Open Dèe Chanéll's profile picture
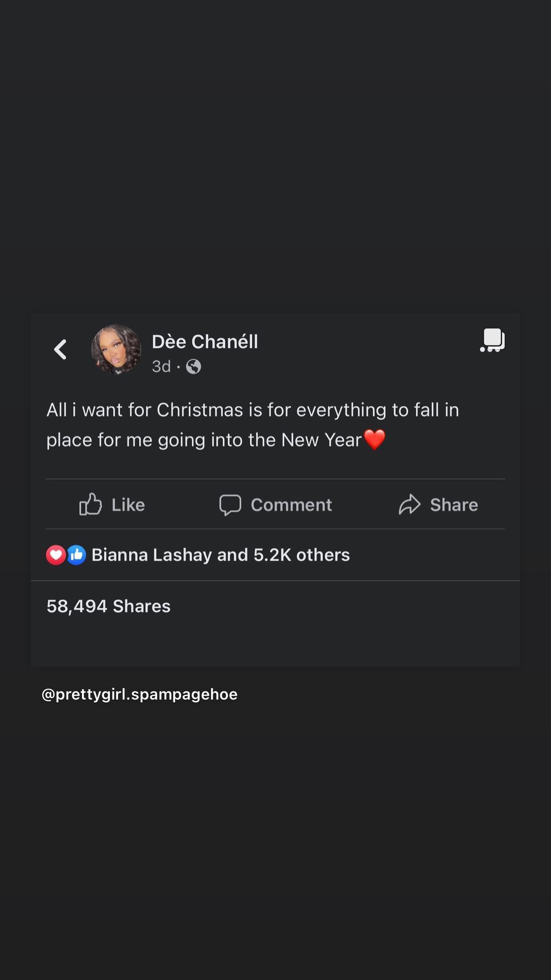 pos(116,349)
